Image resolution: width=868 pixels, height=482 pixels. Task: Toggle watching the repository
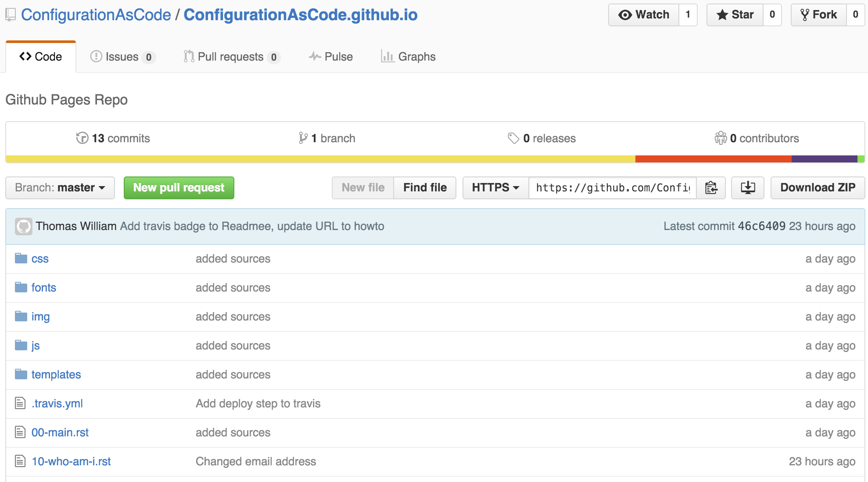[x=644, y=14]
